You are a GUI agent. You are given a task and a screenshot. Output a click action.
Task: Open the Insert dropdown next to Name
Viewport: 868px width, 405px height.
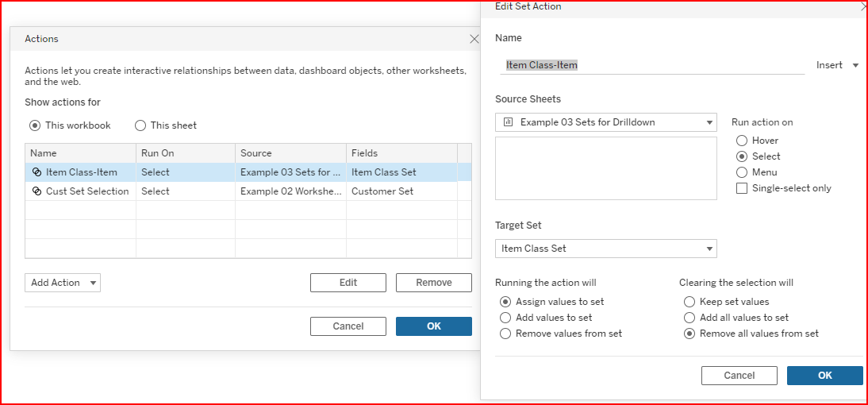(x=837, y=65)
